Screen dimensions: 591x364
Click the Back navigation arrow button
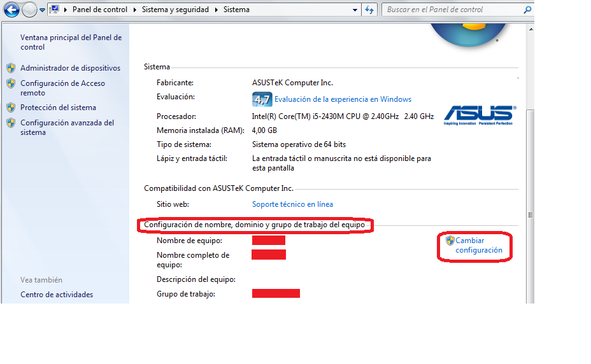pos(11,10)
